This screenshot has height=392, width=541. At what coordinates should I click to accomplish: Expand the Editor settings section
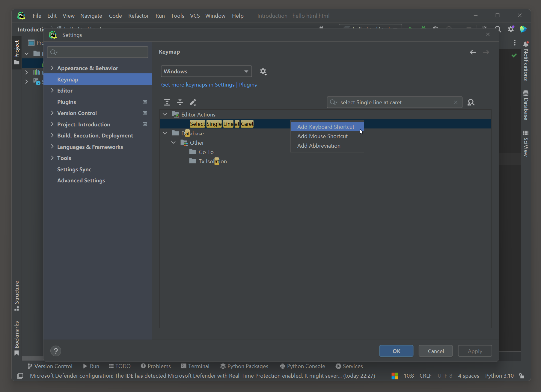tap(52, 90)
